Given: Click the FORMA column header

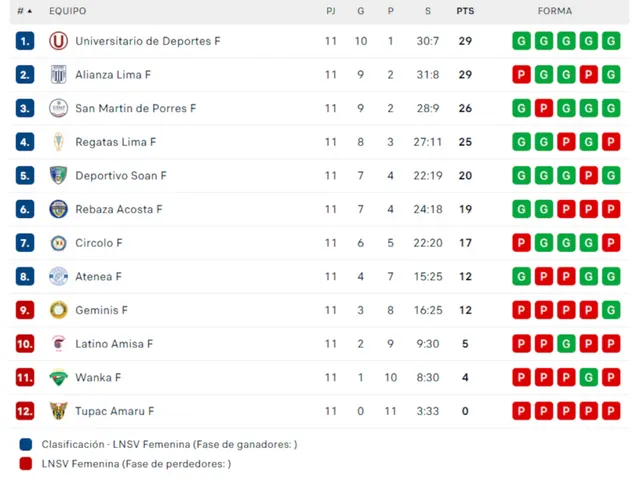Looking at the screenshot, I should pyautogui.click(x=555, y=11).
